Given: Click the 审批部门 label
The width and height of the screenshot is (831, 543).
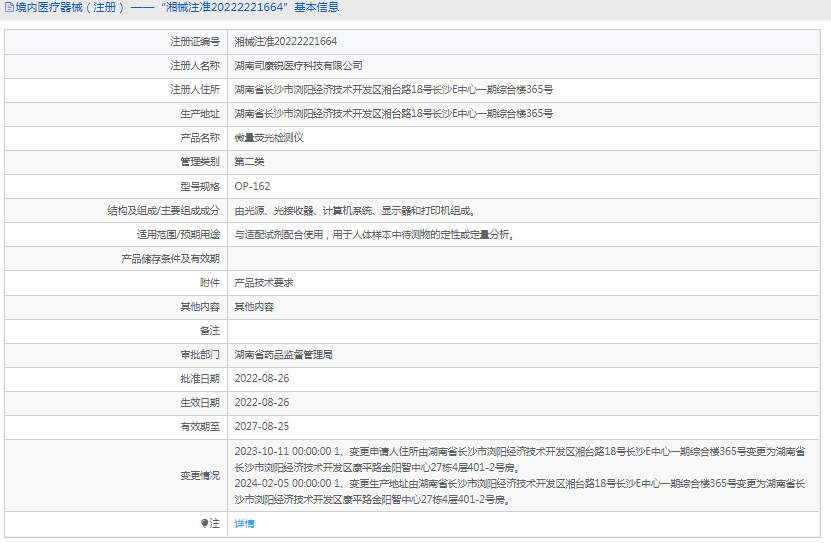Looking at the screenshot, I should [200, 355].
